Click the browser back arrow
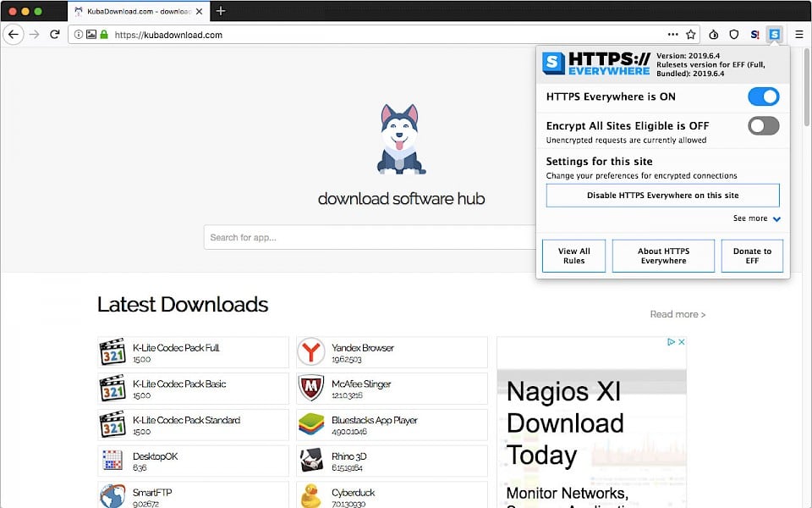Screen dimensions: 812x508 pyautogui.click(x=14, y=35)
